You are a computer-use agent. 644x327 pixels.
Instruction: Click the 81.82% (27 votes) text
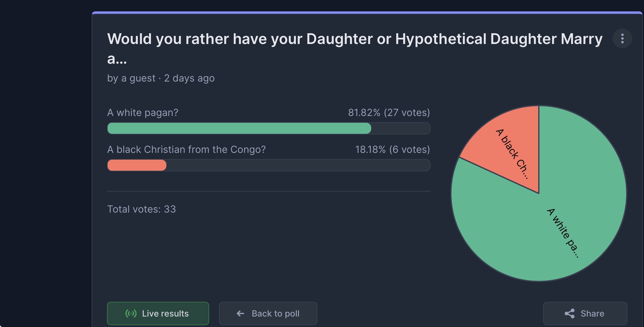[x=389, y=113]
